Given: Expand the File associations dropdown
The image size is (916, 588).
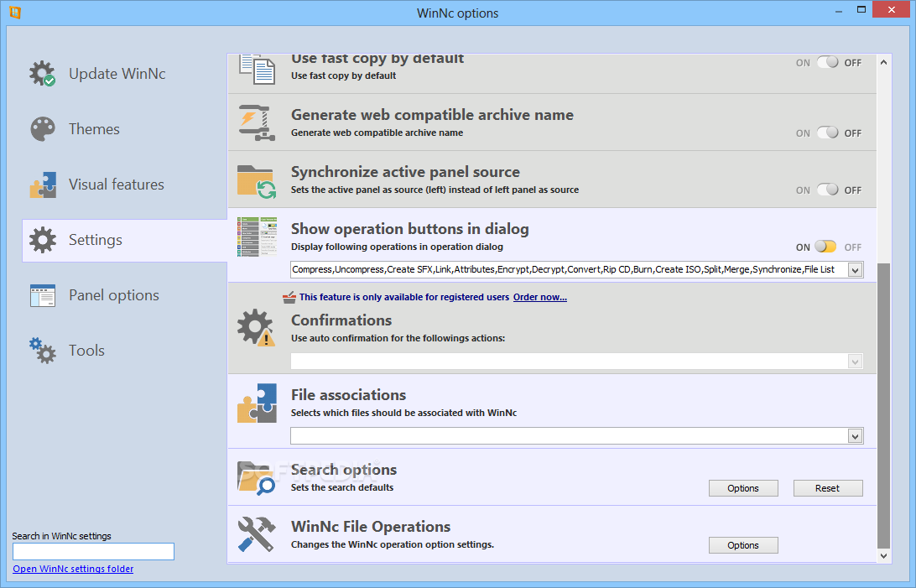Looking at the screenshot, I should [856, 436].
